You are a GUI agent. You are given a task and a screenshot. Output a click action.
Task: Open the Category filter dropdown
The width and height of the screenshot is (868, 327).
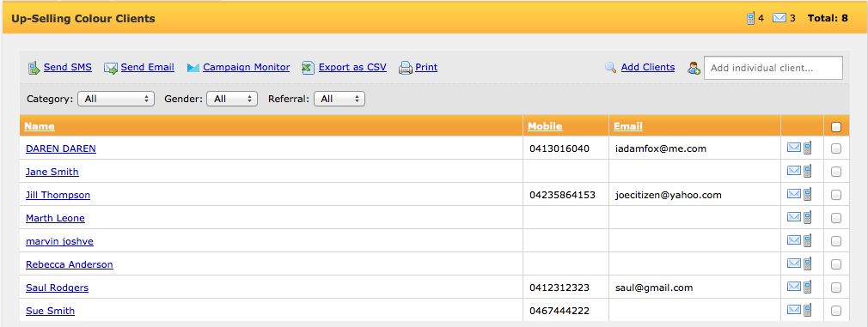tap(116, 99)
